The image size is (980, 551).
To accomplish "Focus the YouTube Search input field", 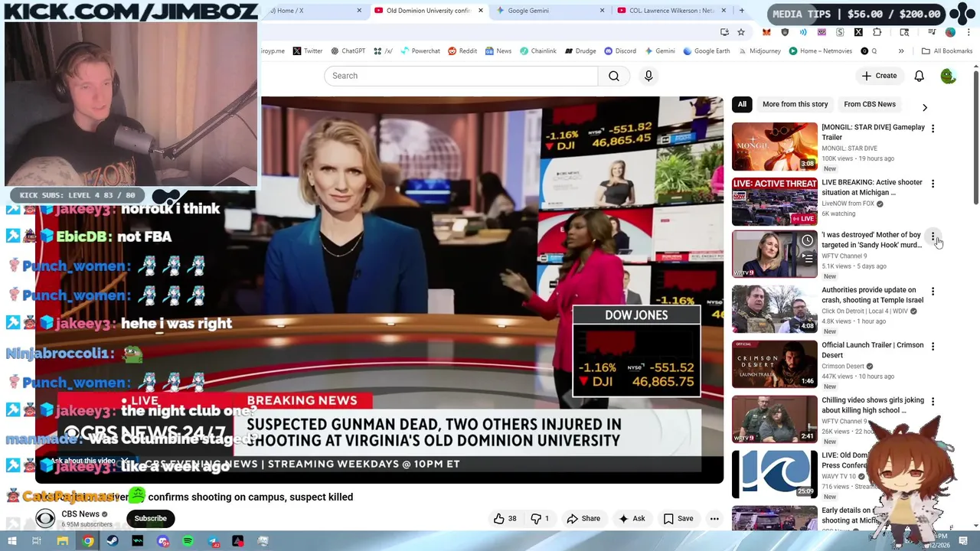I will (x=461, y=76).
